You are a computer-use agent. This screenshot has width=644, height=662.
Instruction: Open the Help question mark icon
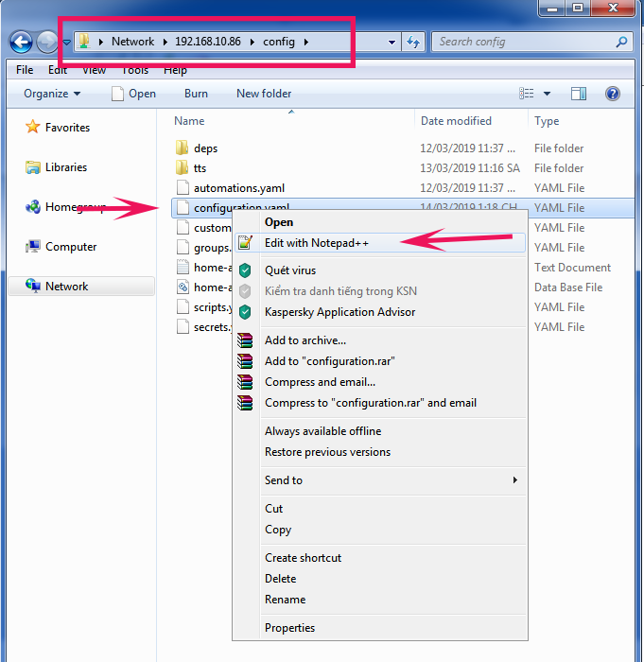click(612, 94)
